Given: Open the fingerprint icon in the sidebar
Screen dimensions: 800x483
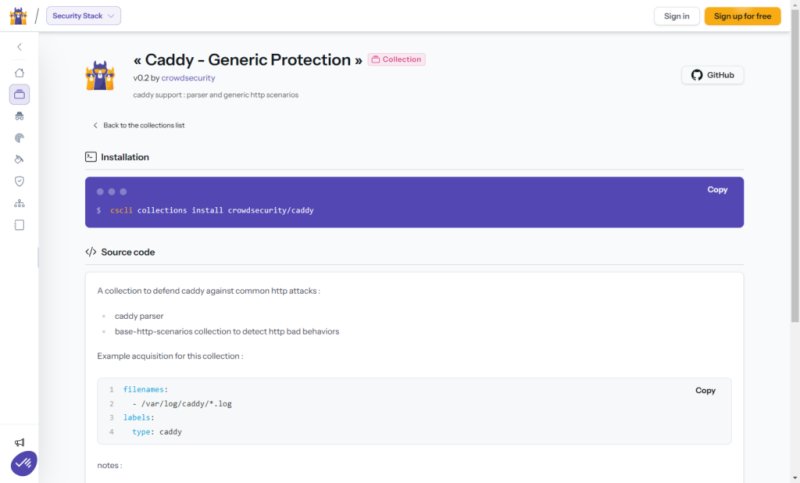Looking at the screenshot, I should click(19, 138).
